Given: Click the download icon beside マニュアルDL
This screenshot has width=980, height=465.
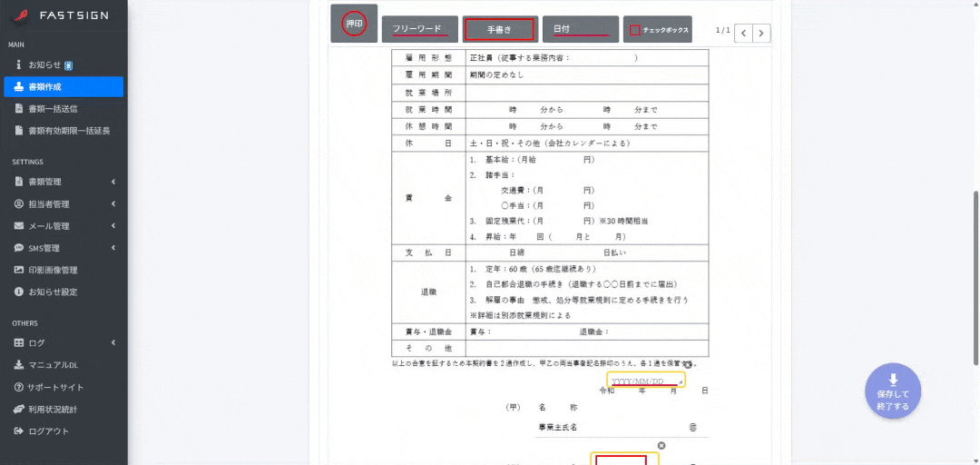Looking at the screenshot, I should click(x=19, y=365).
